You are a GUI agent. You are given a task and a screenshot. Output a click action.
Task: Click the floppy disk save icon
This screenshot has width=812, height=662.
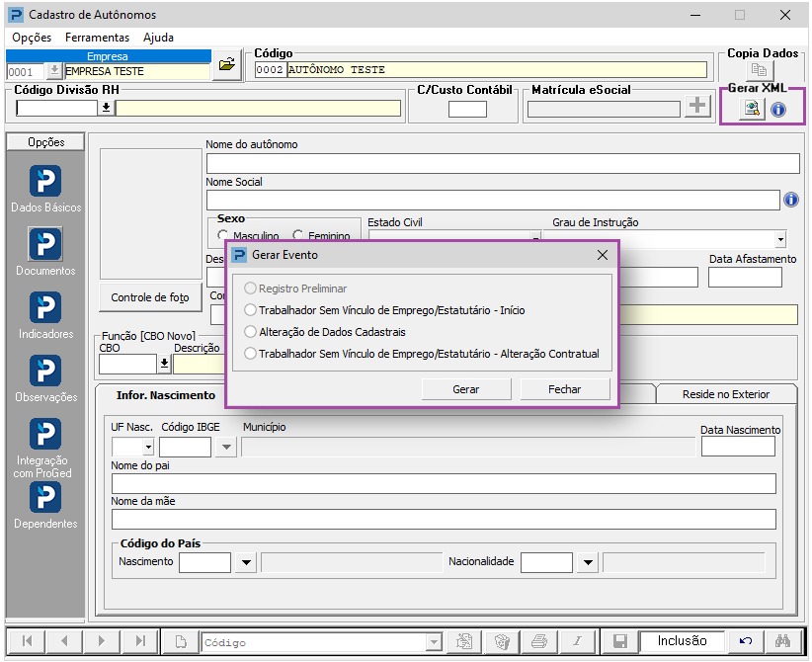(x=619, y=641)
